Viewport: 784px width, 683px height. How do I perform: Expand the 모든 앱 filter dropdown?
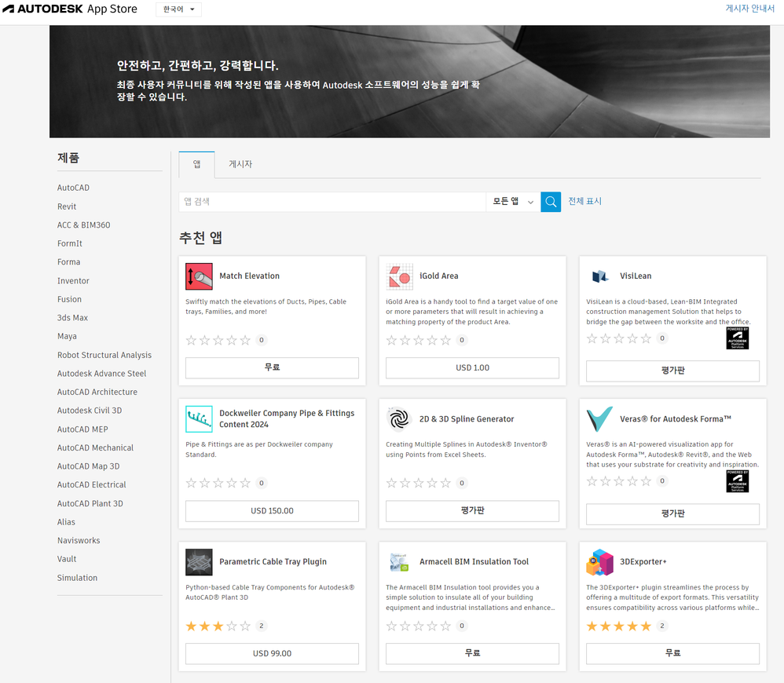coord(513,202)
